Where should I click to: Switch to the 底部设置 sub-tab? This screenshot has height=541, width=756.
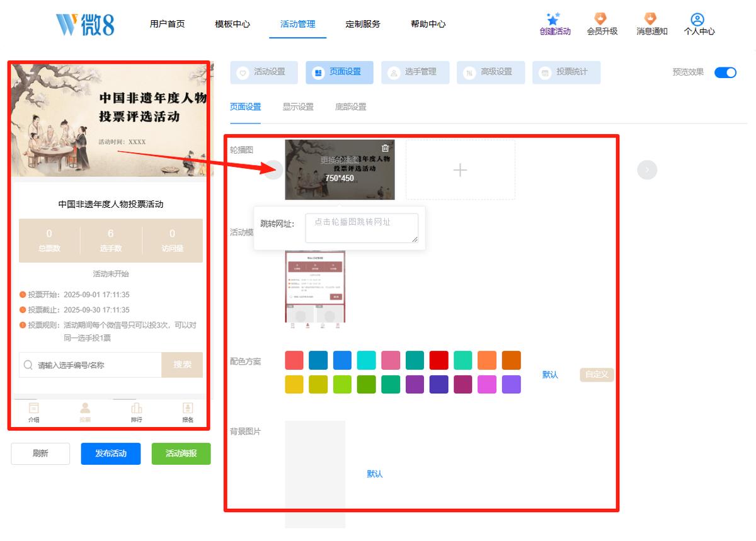pos(351,107)
